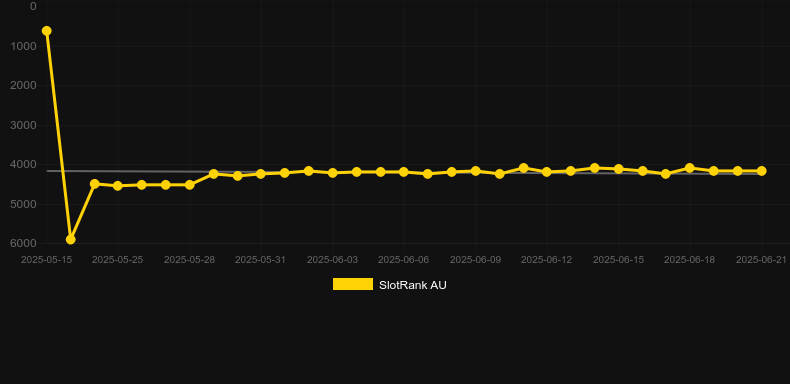The width and height of the screenshot is (790, 384).
Task: Click the 2025-06-12 x-axis label
Action: [547, 260]
